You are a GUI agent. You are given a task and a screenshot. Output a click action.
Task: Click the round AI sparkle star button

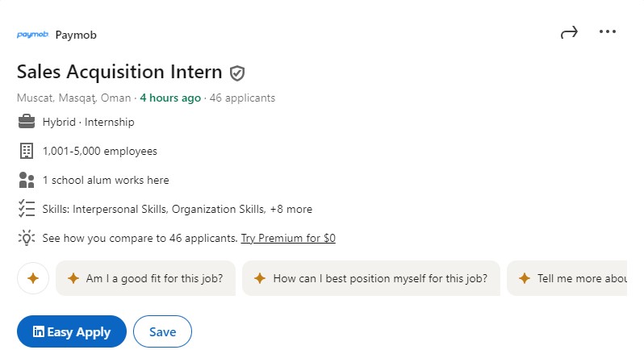(33, 278)
